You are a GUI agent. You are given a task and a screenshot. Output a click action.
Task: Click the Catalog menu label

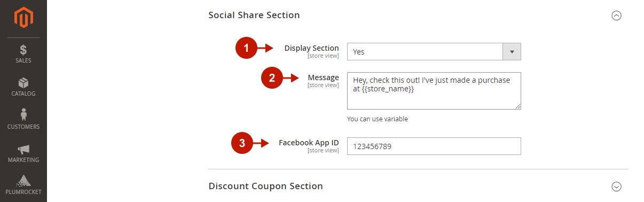point(23,94)
